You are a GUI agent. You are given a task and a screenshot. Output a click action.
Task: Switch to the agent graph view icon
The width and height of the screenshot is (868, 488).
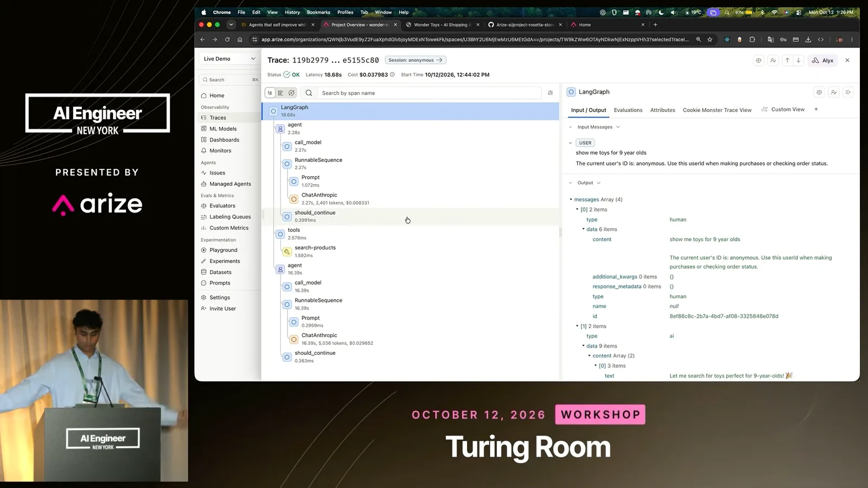tap(291, 93)
